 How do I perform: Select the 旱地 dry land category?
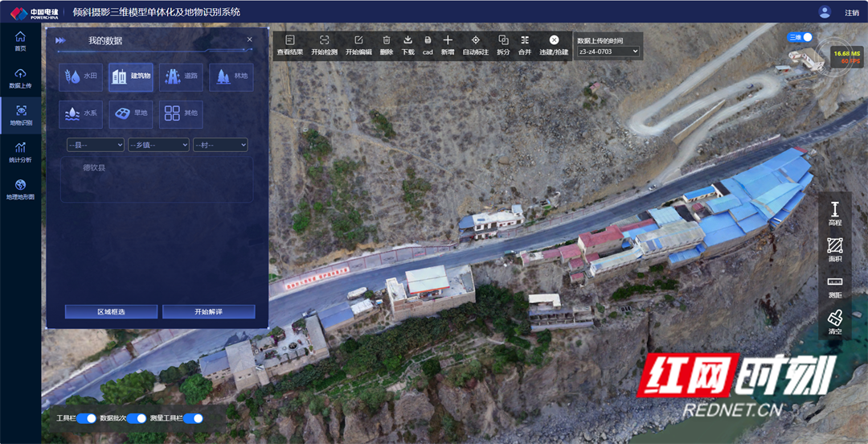(131, 115)
